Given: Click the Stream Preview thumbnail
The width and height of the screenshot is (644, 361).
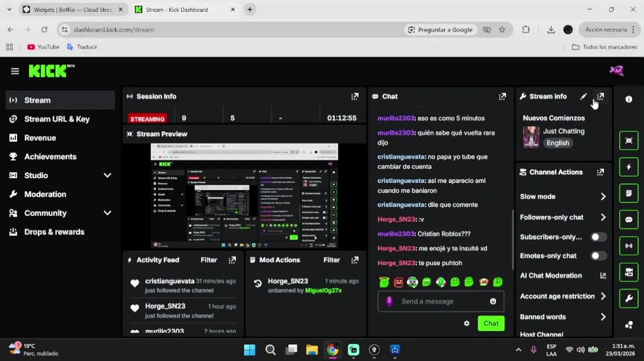Looking at the screenshot, I should click(244, 196).
